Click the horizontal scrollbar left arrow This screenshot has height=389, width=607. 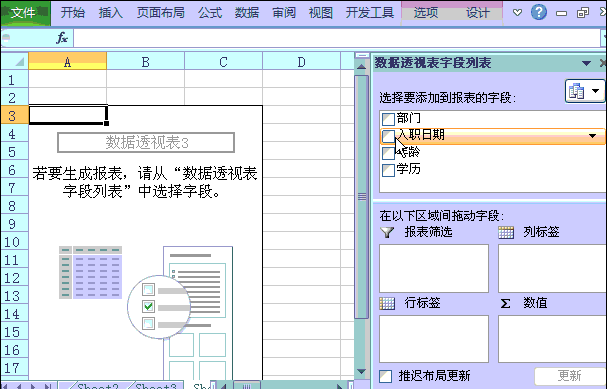223,386
